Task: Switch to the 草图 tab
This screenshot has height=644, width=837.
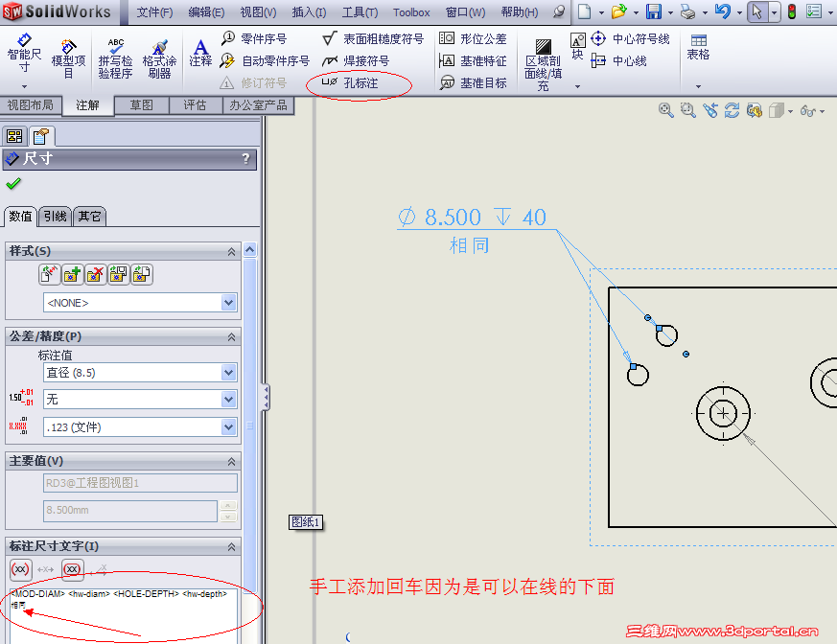Action: point(142,105)
